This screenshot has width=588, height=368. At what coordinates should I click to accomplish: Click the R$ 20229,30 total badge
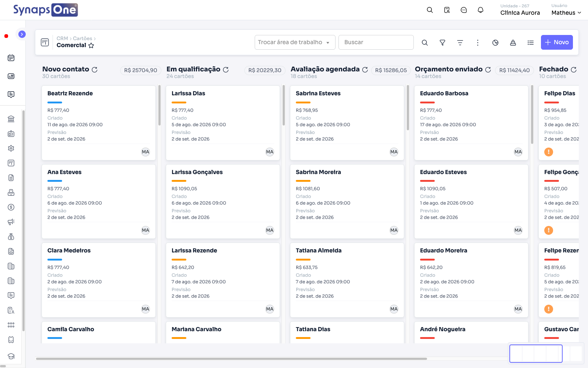(265, 70)
